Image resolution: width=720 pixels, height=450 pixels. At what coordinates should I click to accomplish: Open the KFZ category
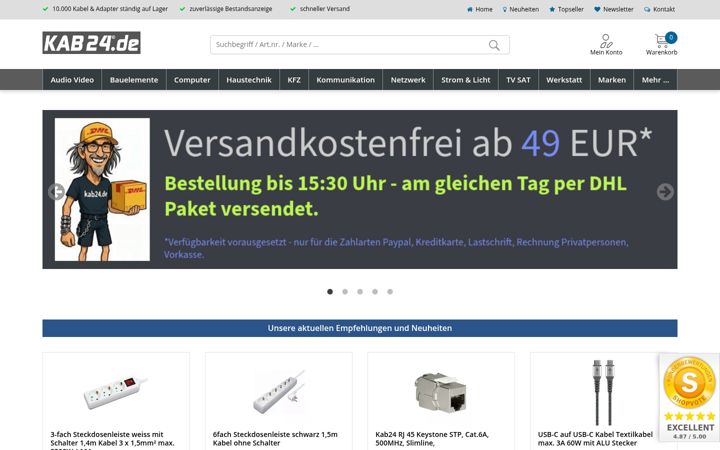click(x=294, y=80)
